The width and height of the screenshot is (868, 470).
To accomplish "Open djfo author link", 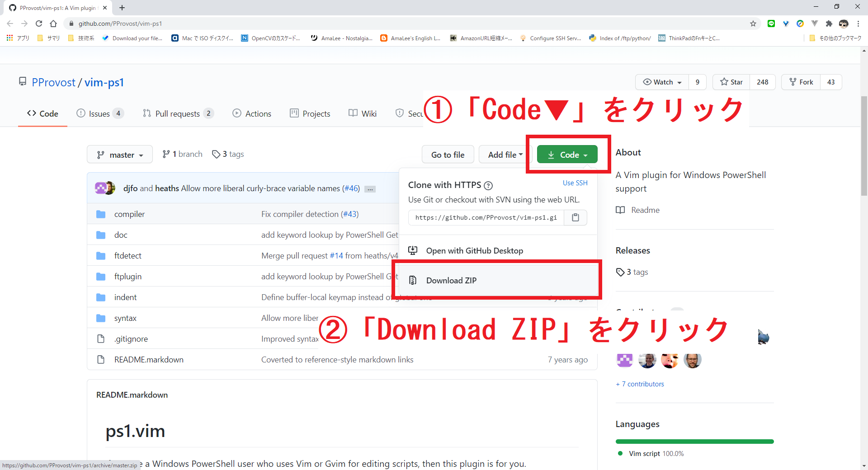I will [x=130, y=188].
